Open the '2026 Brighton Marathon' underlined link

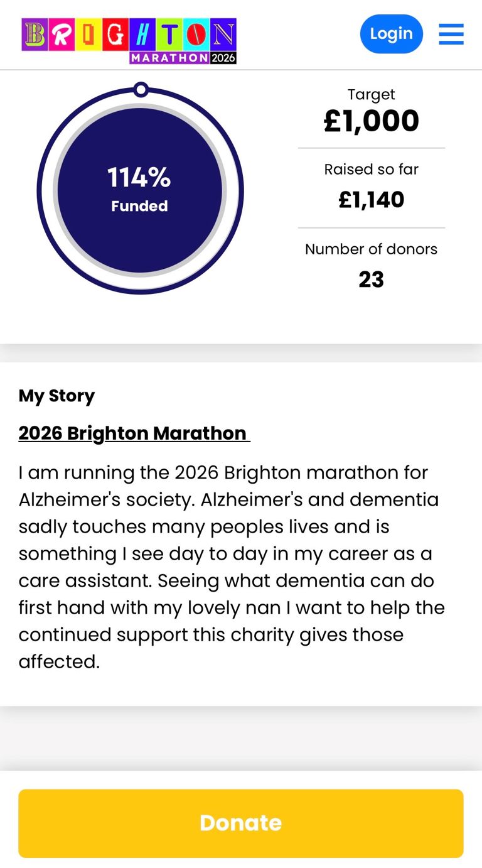[x=134, y=433]
